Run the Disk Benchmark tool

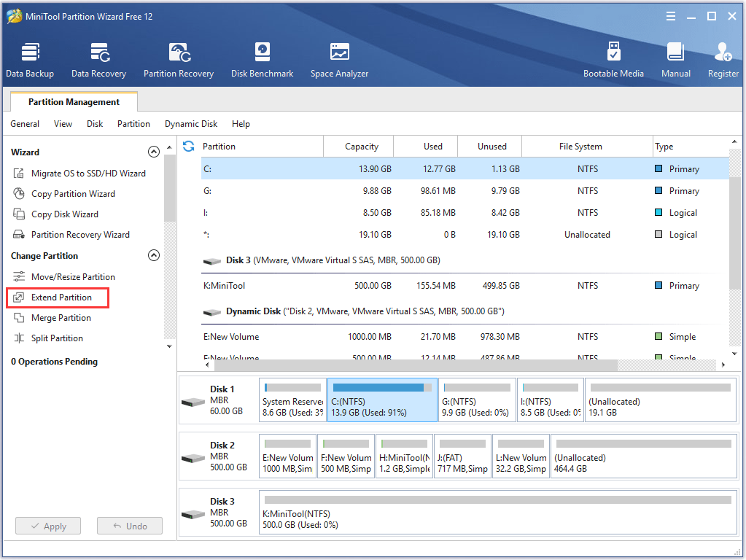(x=262, y=58)
